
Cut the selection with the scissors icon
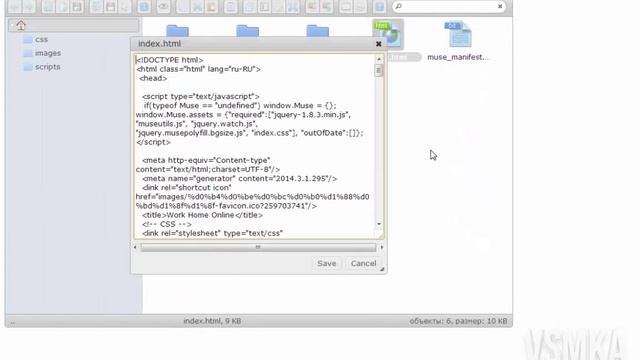click(197, 7)
